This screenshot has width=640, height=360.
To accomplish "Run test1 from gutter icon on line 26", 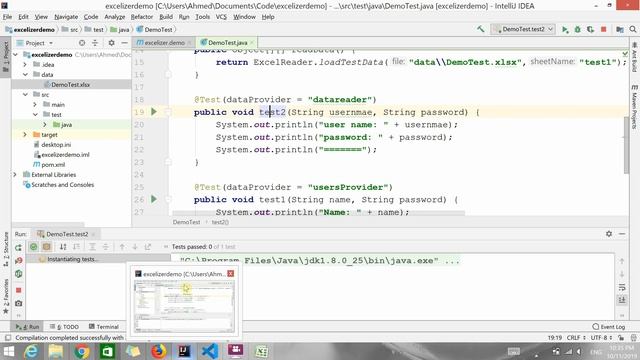I will pyautogui.click(x=154, y=199).
